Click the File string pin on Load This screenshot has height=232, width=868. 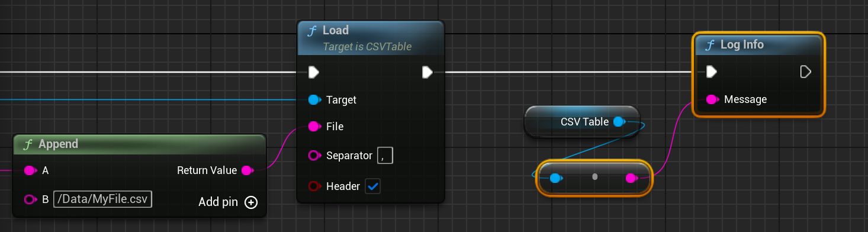tap(314, 126)
